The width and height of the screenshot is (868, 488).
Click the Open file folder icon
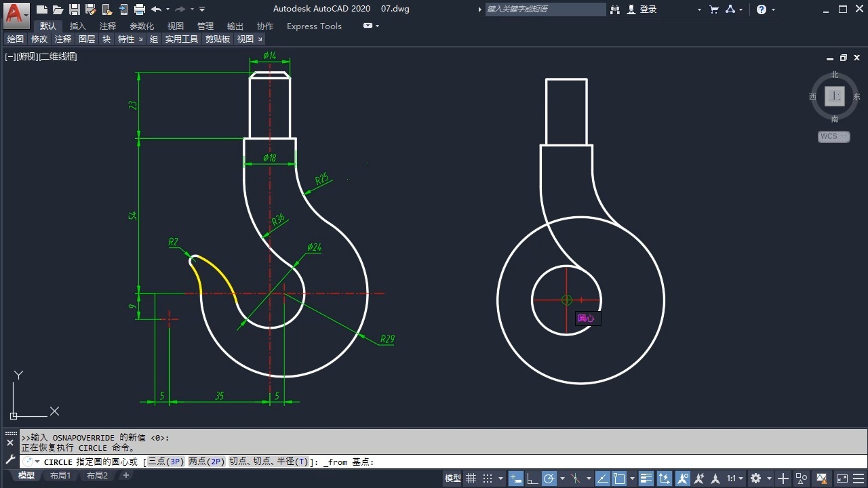pos(58,9)
